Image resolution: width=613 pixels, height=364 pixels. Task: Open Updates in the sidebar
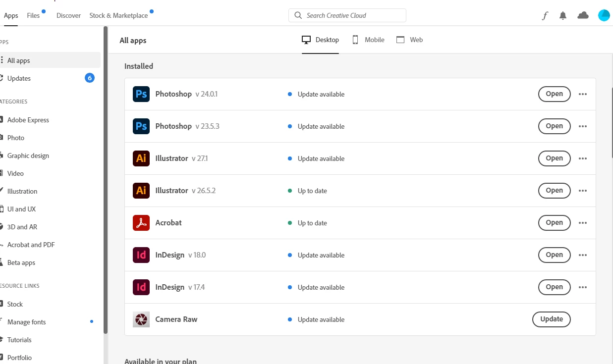pos(50,78)
